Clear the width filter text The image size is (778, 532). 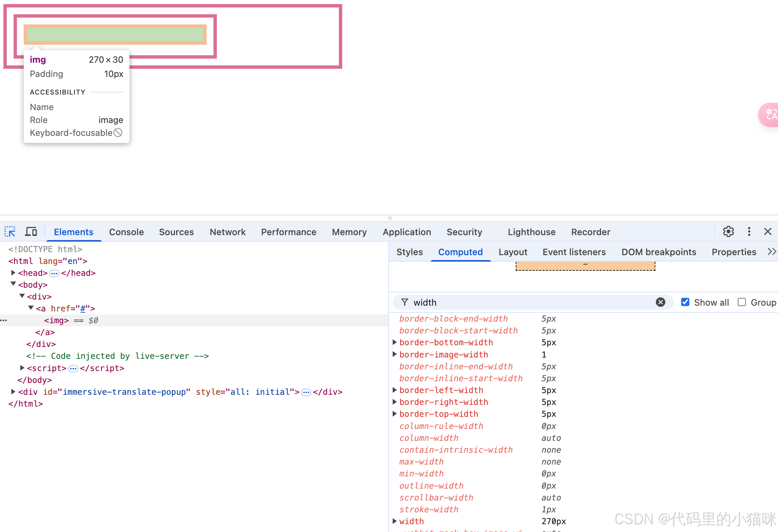[x=660, y=302]
